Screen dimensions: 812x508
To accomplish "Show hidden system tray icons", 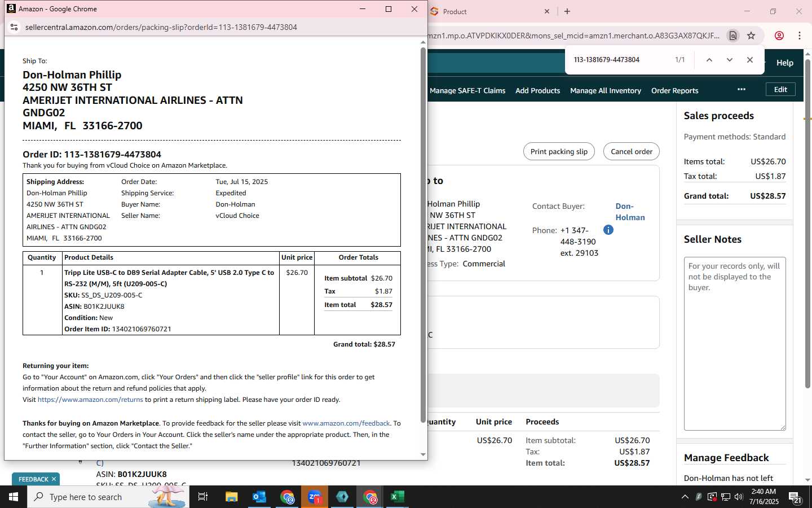I will point(685,497).
